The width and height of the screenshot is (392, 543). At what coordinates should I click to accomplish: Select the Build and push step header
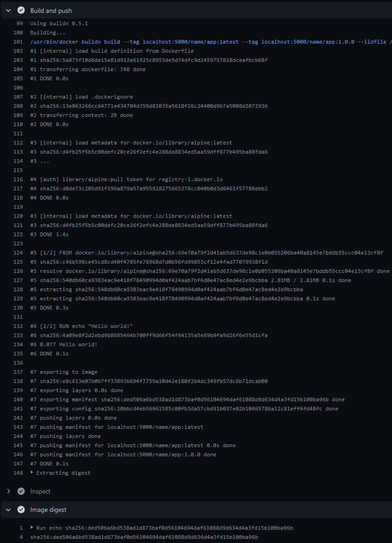[51, 10]
